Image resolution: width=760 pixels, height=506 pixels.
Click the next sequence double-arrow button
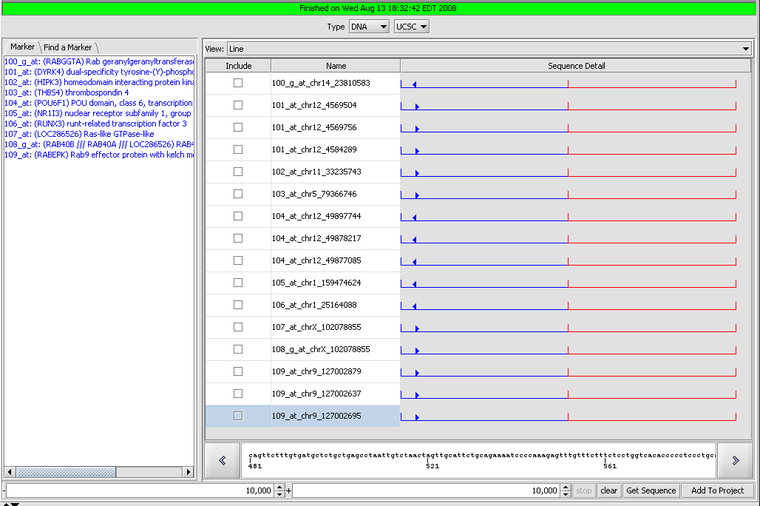735,460
